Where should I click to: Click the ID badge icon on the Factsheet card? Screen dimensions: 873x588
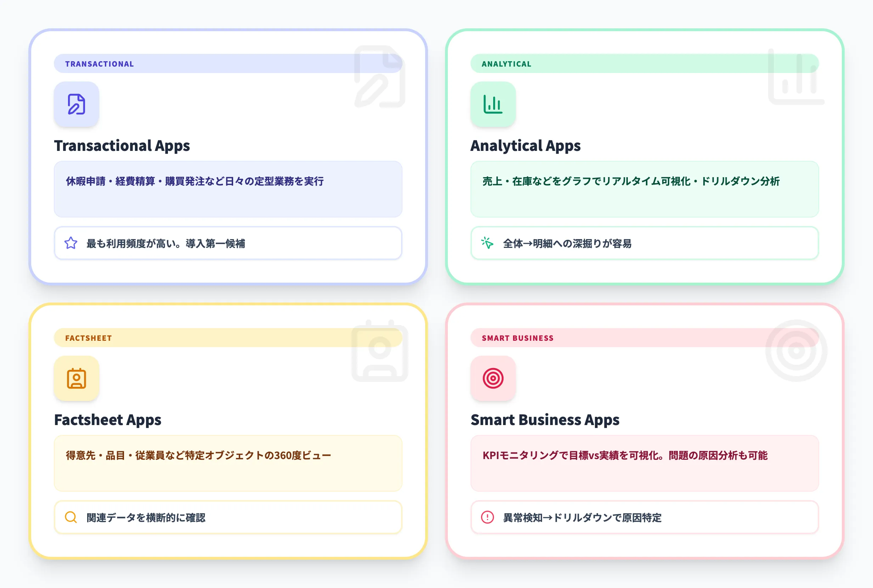point(76,379)
